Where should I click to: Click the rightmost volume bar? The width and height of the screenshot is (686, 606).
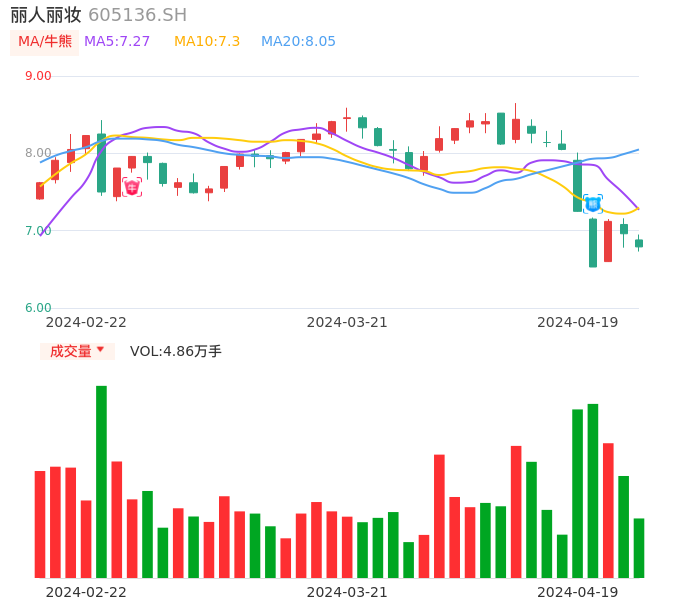pos(639,547)
